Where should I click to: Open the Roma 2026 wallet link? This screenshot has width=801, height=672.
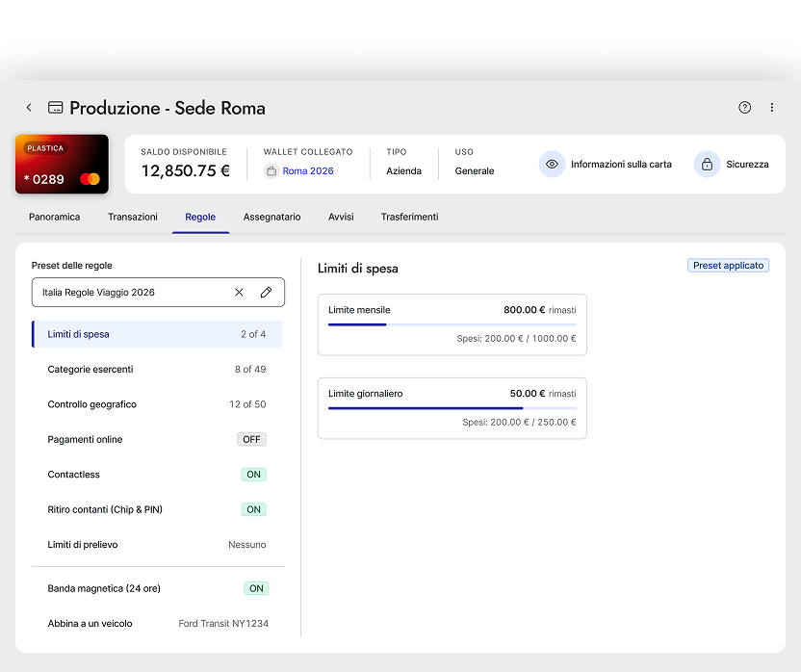coord(308,171)
